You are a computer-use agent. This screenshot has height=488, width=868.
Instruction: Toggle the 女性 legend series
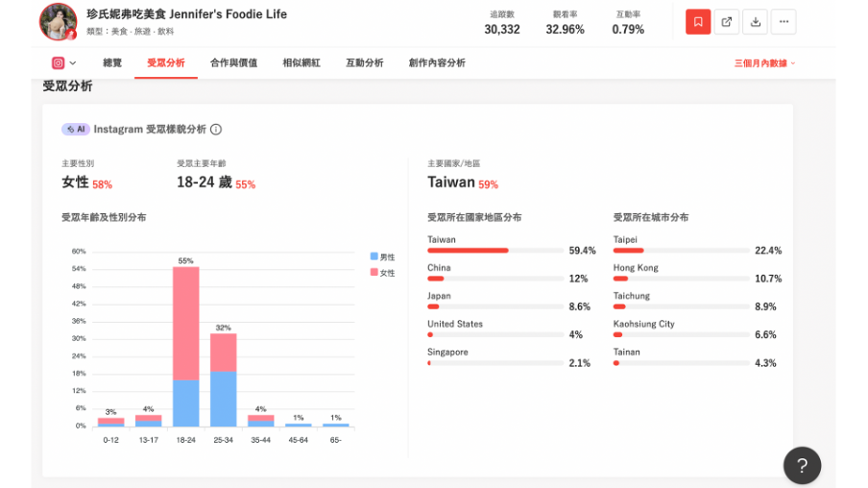click(x=382, y=273)
